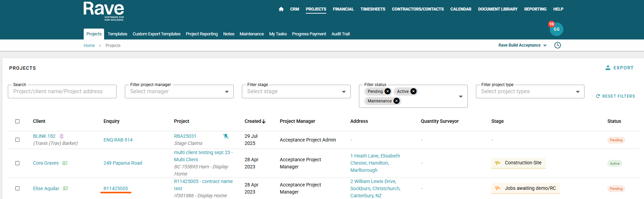Remove the Active status filter chip

(x=413, y=92)
